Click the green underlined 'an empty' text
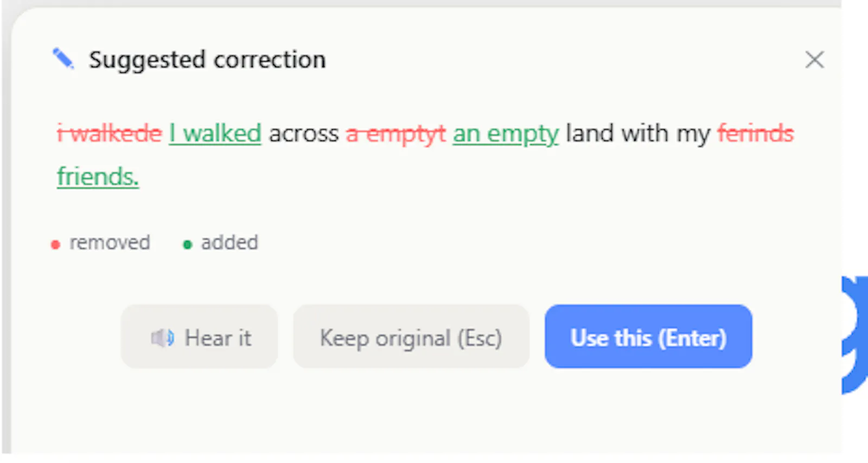Viewport: 868px width, 463px height. click(506, 134)
